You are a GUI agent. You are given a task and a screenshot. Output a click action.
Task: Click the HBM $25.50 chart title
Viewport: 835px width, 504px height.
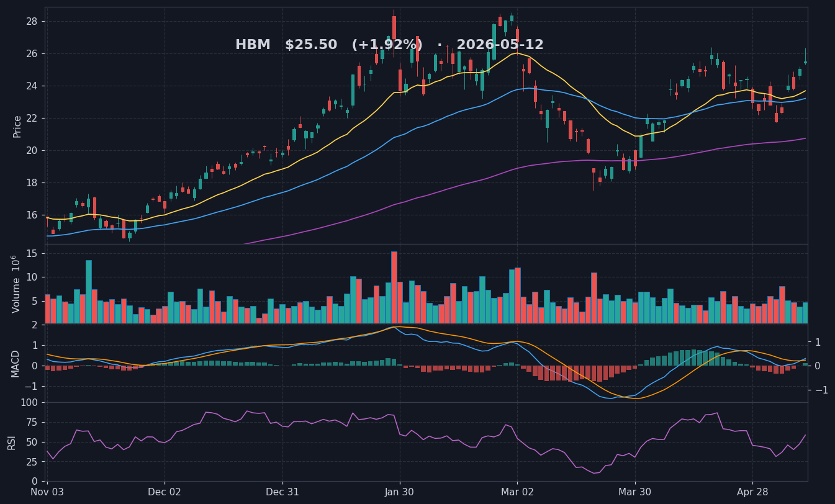point(389,45)
